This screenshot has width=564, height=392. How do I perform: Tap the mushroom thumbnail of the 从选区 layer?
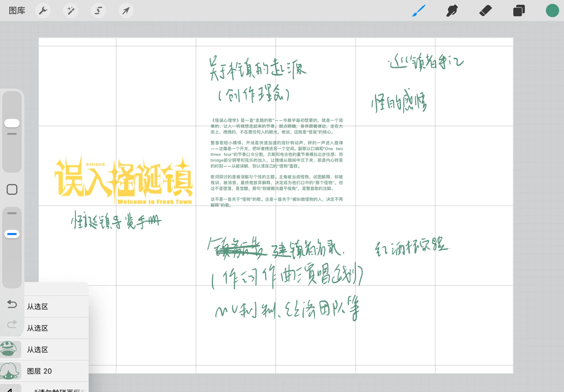click(10, 349)
